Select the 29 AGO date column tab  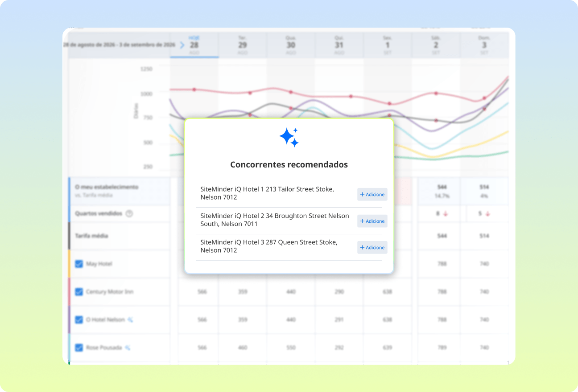[242, 45]
